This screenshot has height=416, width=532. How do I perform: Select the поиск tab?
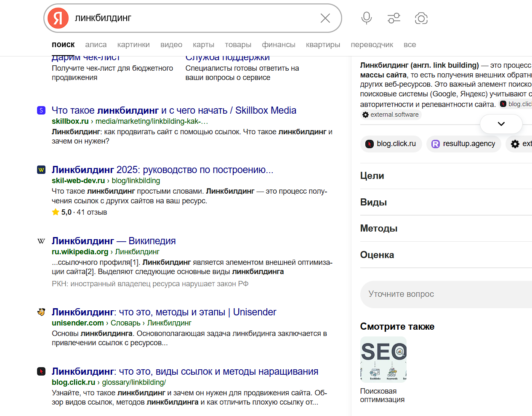(63, 45)
